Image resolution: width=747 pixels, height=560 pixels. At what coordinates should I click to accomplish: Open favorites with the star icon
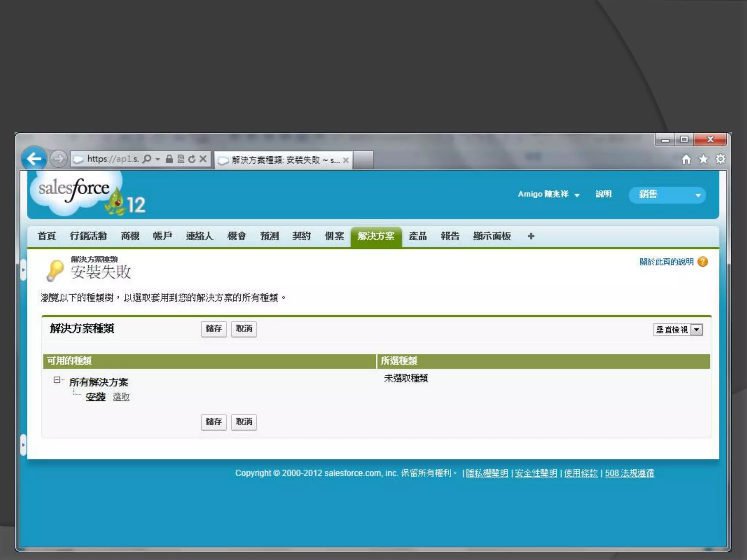[703, 159]
